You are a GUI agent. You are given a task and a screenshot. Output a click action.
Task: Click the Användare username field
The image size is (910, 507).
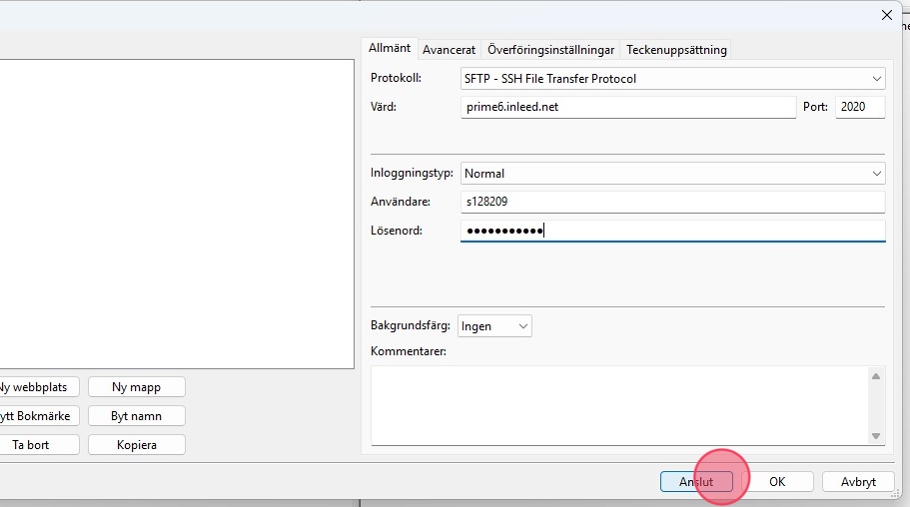coord(672,202)
